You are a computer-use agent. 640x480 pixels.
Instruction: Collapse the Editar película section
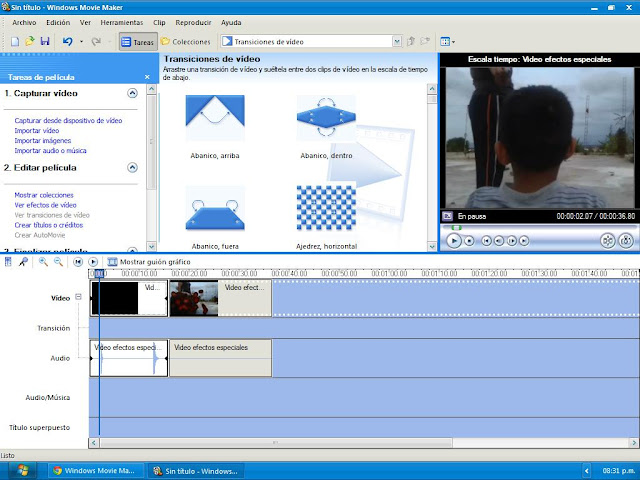click(x=132, y=167)
